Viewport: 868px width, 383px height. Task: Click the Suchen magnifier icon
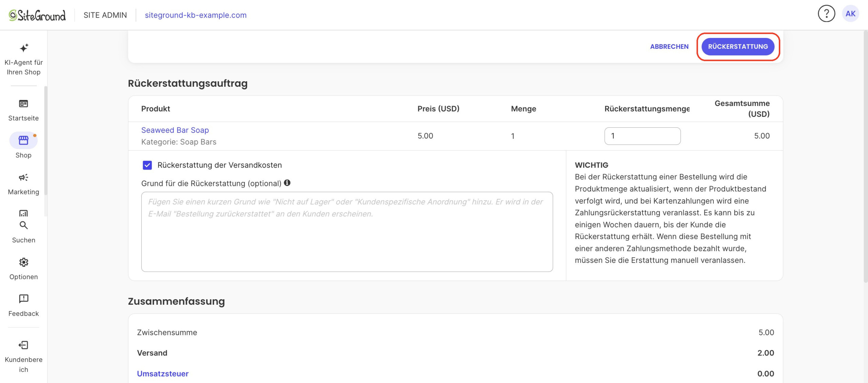[x=23, y=225]
